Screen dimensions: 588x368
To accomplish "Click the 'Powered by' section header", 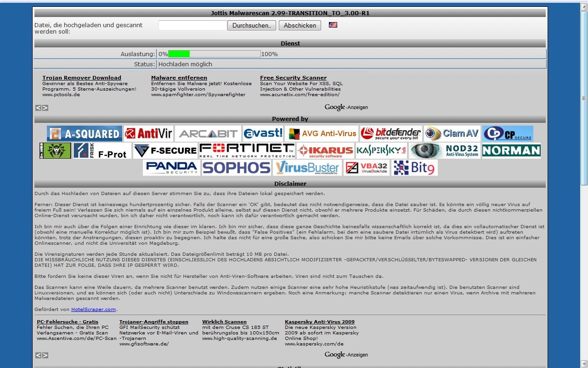I will coord(290,119).
